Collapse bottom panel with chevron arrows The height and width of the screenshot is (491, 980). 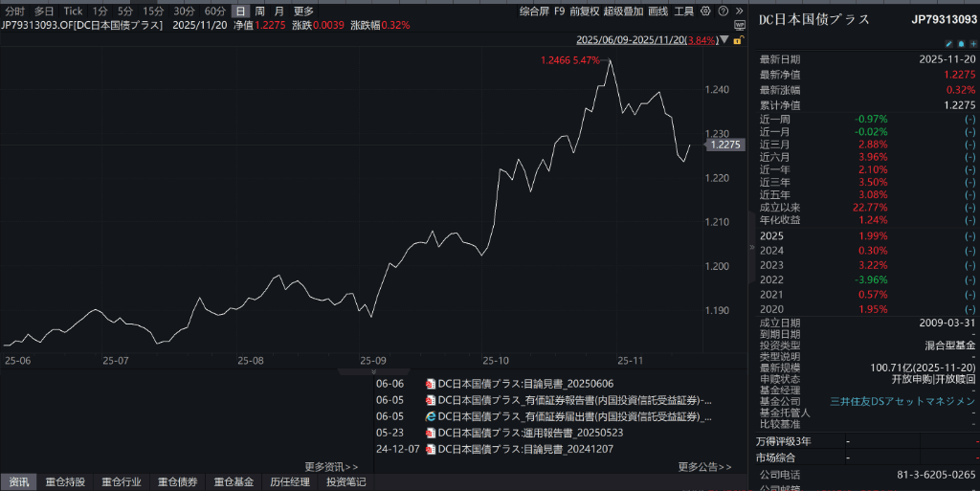click(374, 372)
